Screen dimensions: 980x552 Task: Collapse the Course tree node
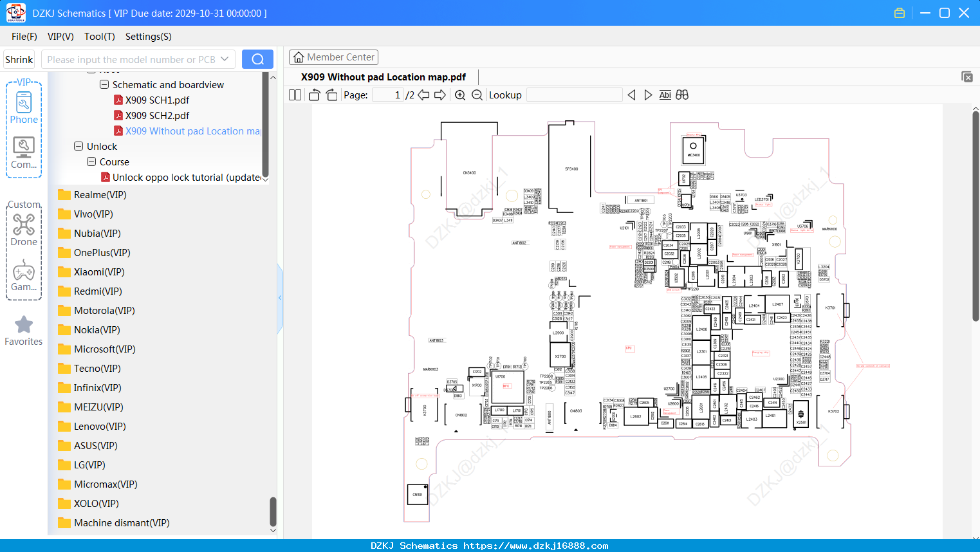point(91,162)
